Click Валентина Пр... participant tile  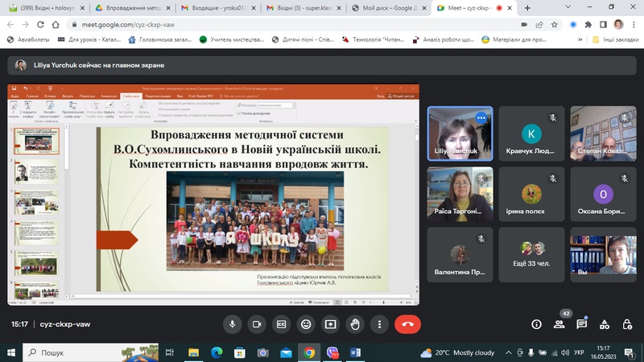pos(460,254)
